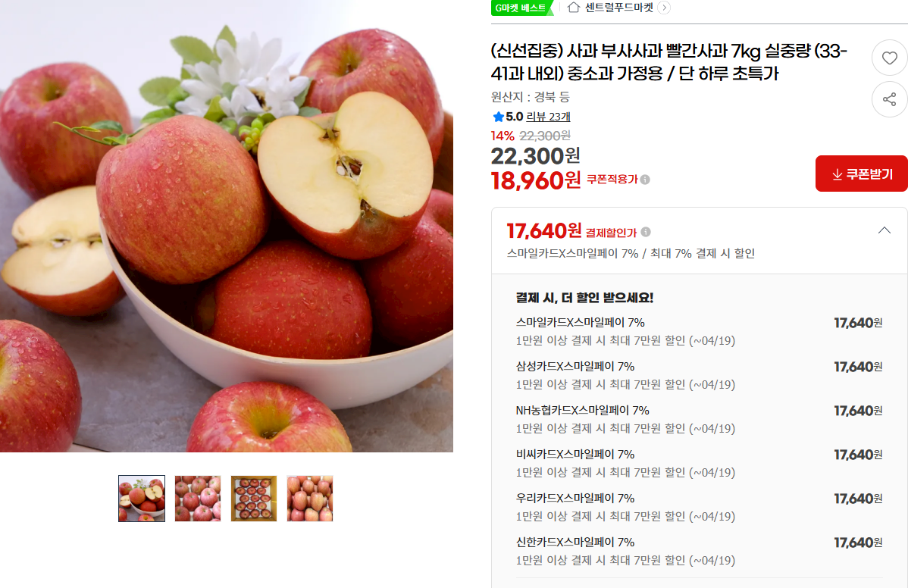Click the home icon before 센트럴푸드마켓
Screen dimensions: 908x588
[x=573, y=8]
